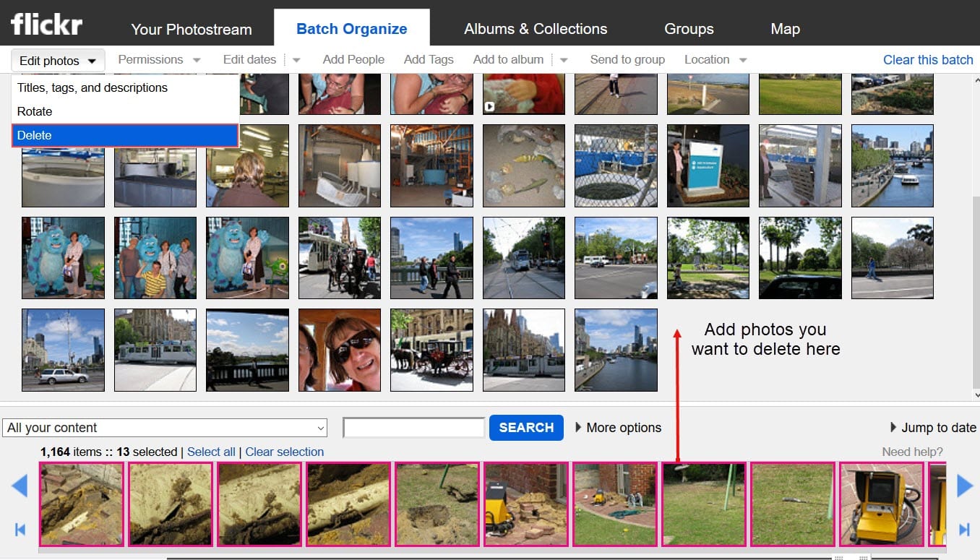The width and height of the screenshot is (980, 560).
Task: Jump to the last page of thumbnails
Action: pos(964,528)
